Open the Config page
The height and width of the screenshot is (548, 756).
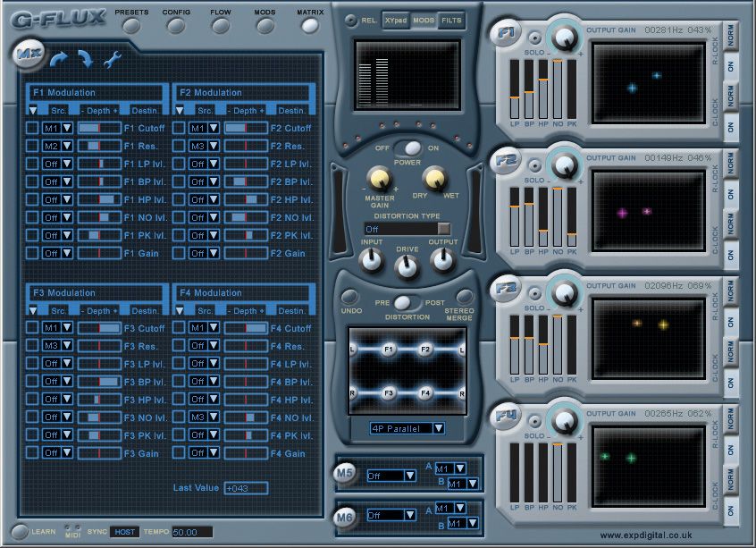point(176,26)
